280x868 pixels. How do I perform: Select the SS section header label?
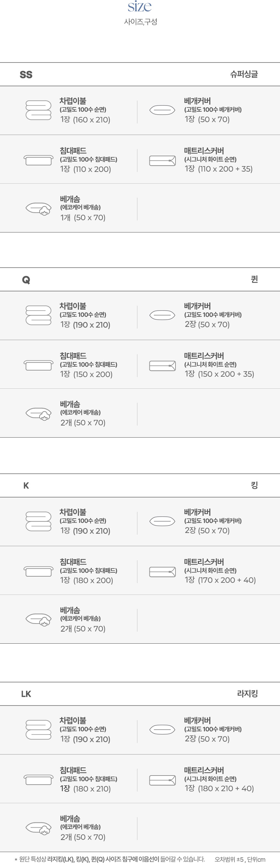click(x=26, y=75)
